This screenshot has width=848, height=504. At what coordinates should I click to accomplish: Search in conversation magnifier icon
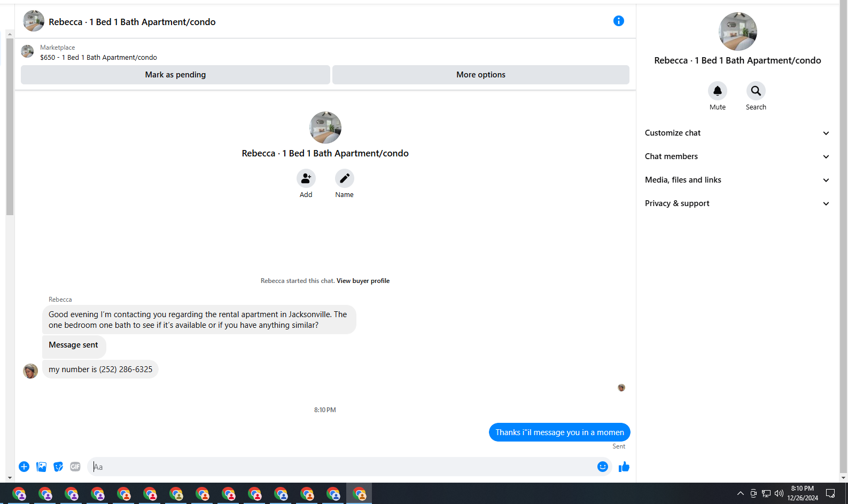click(756, 91)
